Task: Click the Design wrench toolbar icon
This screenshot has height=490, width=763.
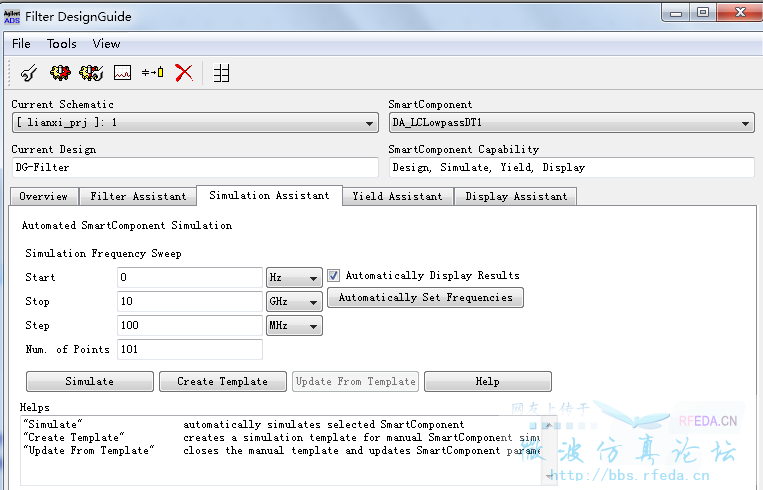Action: point(29,73)
